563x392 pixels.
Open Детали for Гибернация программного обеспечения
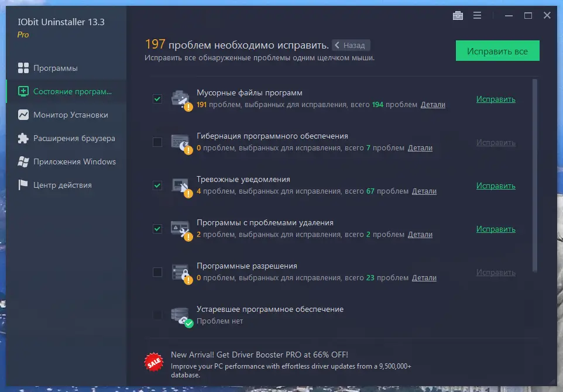pos(420,148)
